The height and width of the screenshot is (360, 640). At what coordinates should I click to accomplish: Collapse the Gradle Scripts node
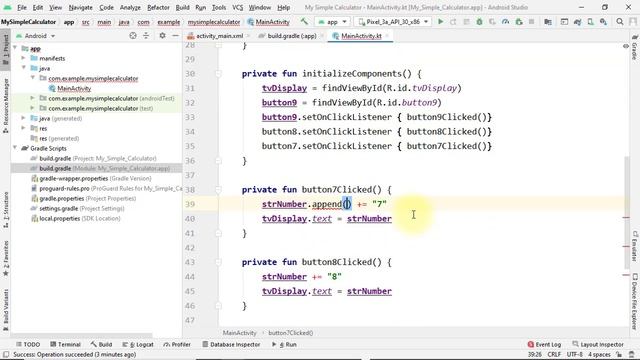[x=15, y=148]
